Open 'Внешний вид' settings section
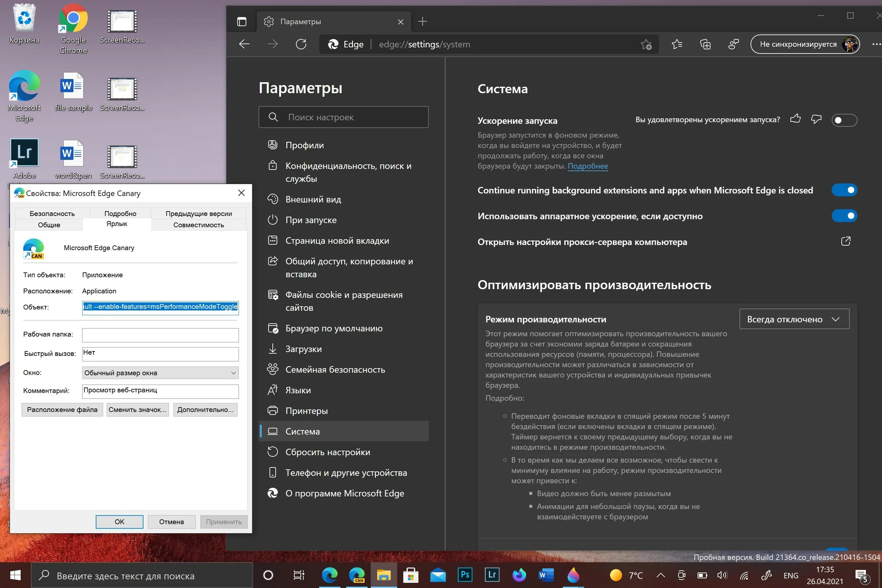This screenshot has width=882, height=588. (344, 199)
